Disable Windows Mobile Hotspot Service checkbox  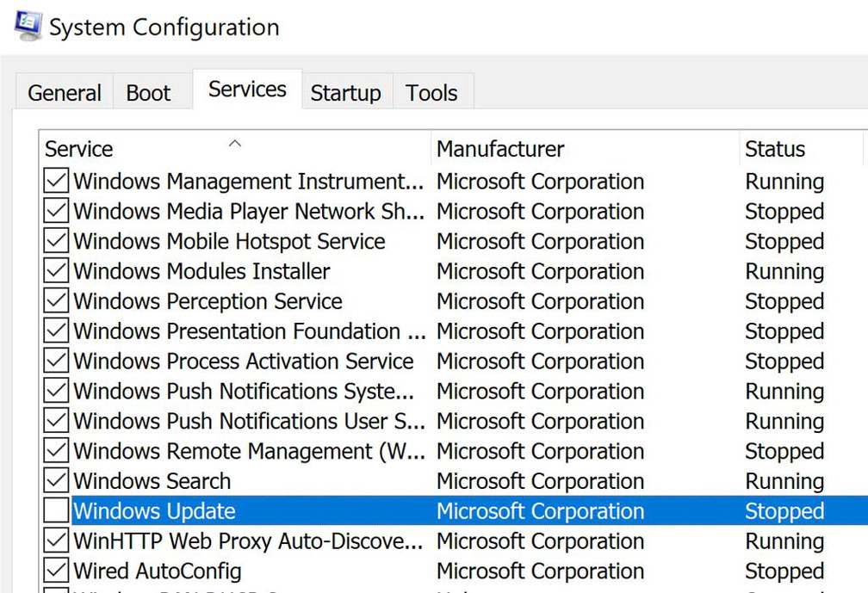[x=56, y=241]
